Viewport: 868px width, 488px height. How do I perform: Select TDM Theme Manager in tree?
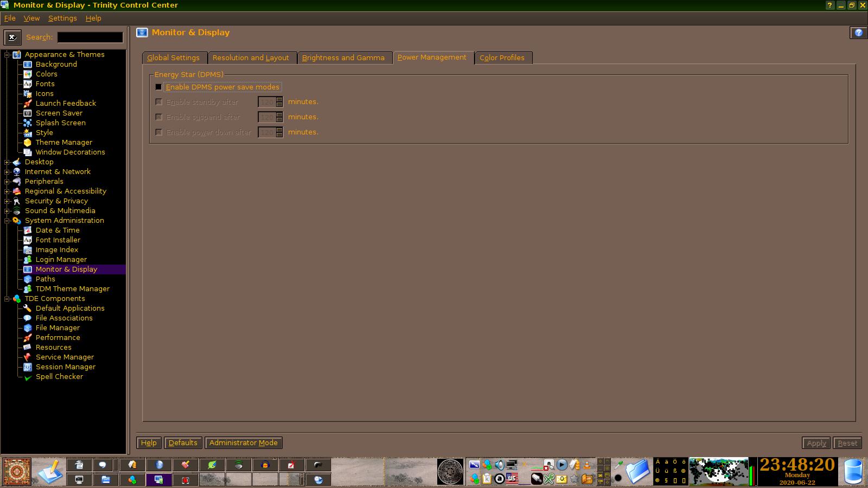[x=72, y=288]
